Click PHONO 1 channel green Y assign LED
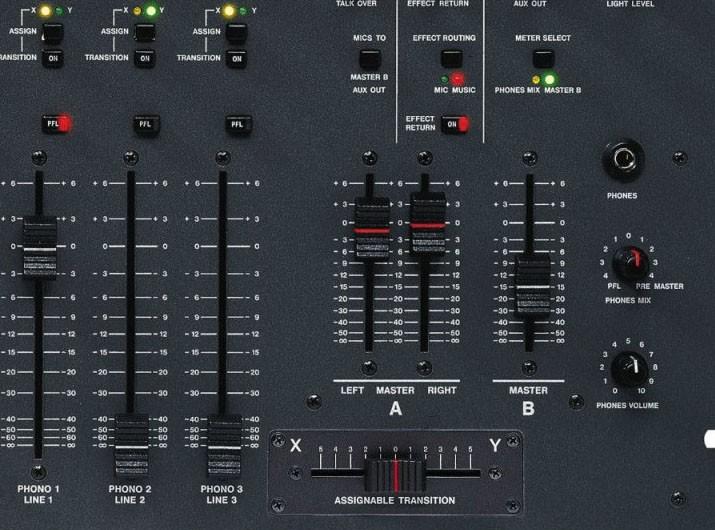 [59, 11]
